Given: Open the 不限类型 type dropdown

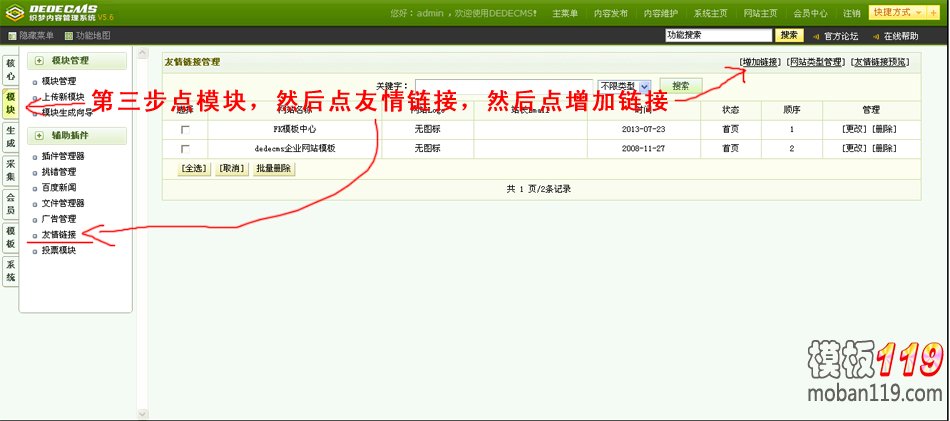Looking at the screenshot, I should (x=624, y=87).
